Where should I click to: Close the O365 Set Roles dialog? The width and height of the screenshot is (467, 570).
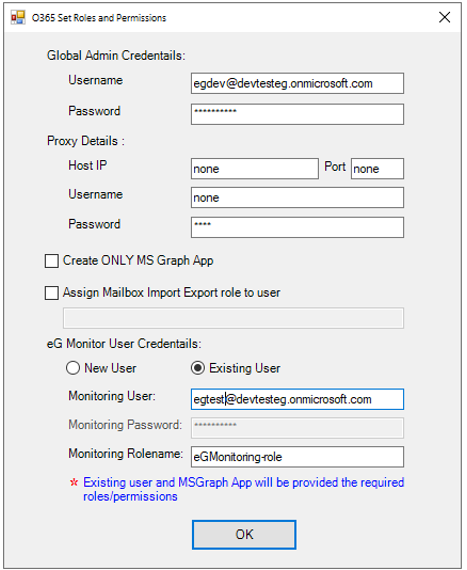click(x=444, y=17)
